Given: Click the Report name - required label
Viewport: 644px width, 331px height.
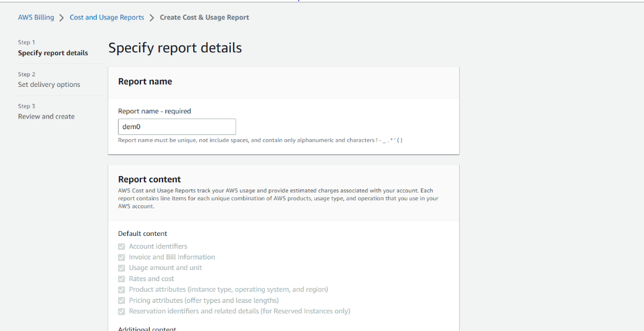Looking at the screenshot, I should pos(154,112).
